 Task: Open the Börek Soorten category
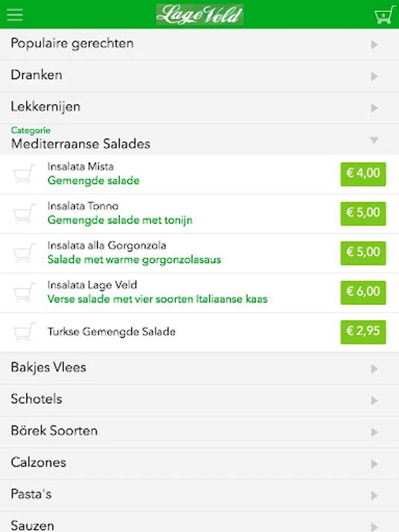[199, 432]
